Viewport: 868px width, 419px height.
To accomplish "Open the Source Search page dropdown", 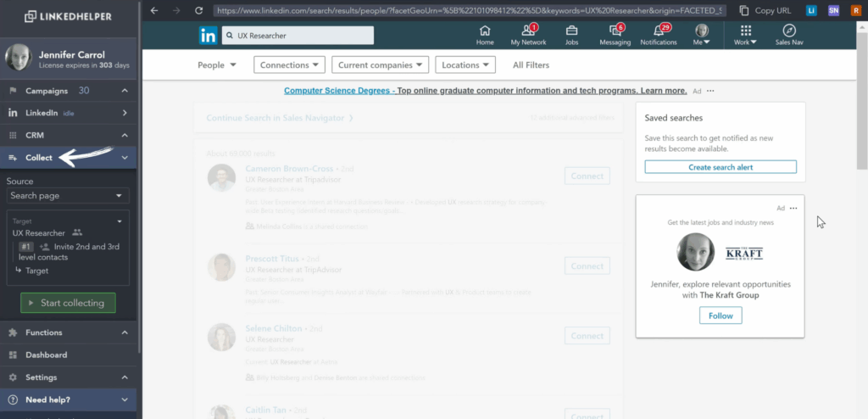I will coord(68,196).
